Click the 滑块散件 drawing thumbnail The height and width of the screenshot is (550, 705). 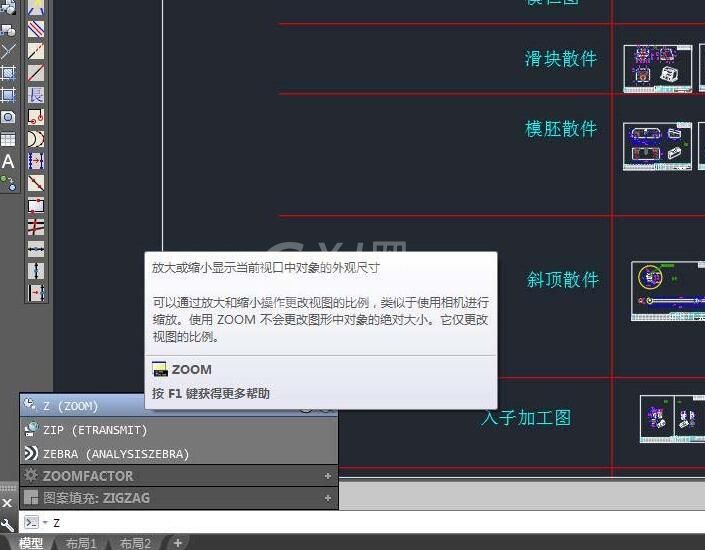pyautogui.click(x=658, y=69)
